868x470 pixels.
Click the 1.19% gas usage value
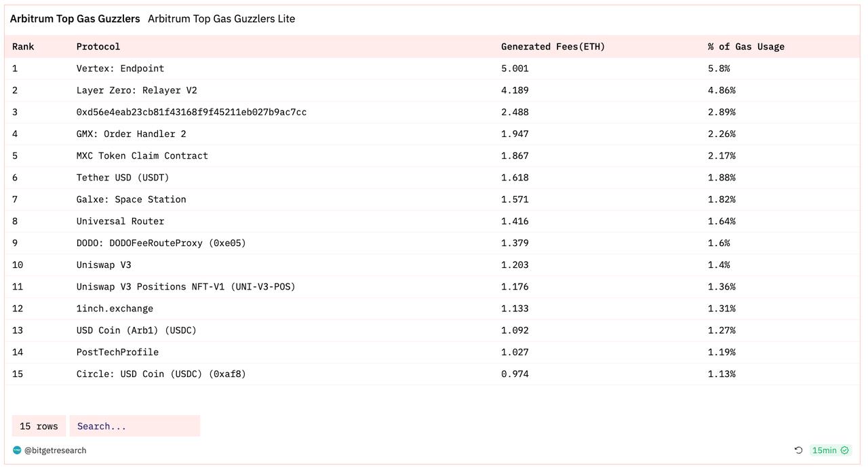[722, 352]
